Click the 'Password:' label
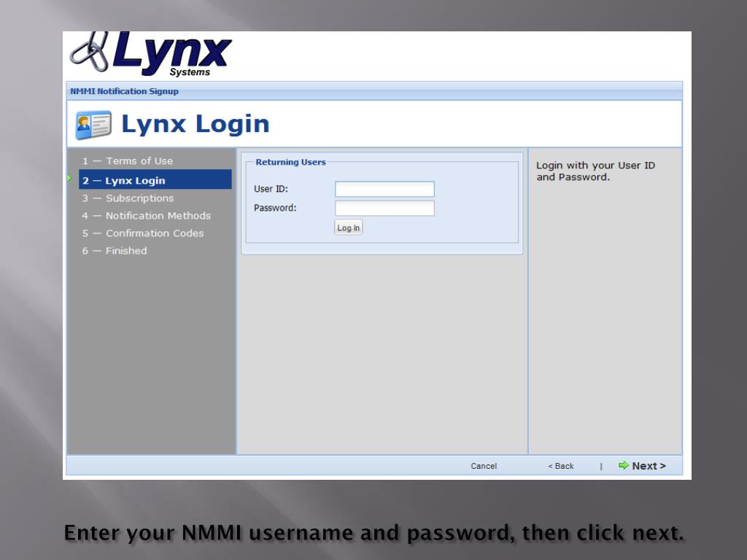This screenshot has height=560, width=747. point(275,208)
